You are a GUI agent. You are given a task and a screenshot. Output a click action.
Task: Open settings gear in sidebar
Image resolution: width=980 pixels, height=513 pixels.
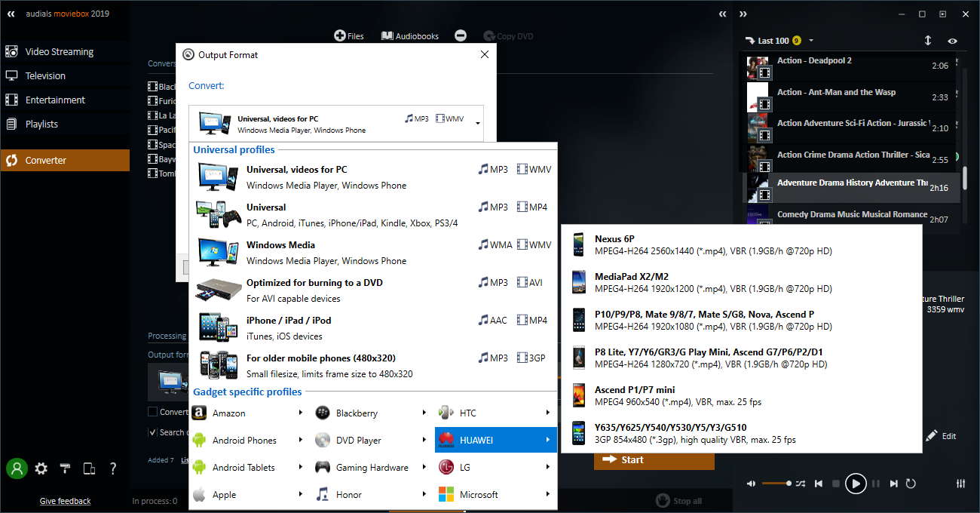(41, 468)
